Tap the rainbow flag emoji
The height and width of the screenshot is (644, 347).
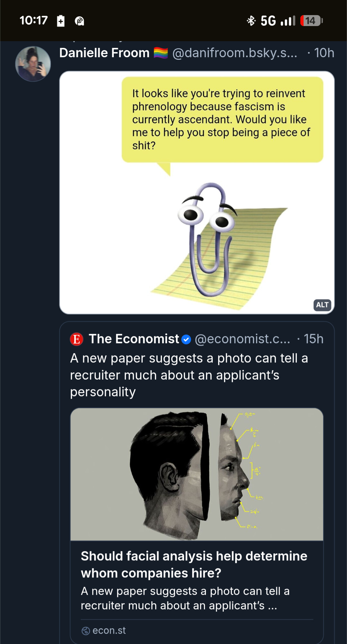[161, 53]
